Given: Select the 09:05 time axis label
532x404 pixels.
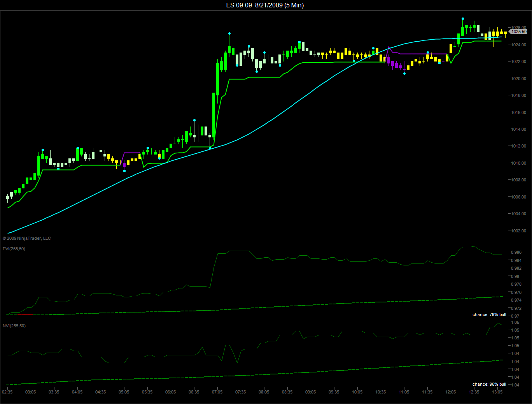Looking at the screenshot, I should coord(311,392).
